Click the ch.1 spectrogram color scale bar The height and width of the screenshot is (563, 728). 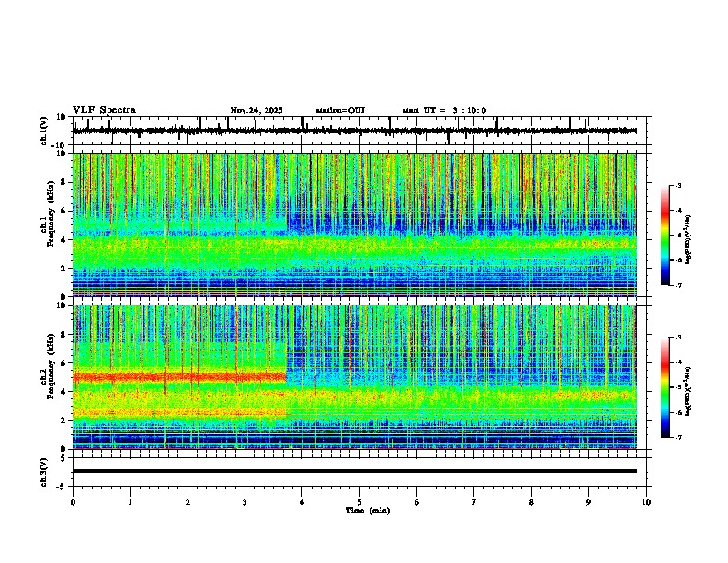(x=665, y=236)
